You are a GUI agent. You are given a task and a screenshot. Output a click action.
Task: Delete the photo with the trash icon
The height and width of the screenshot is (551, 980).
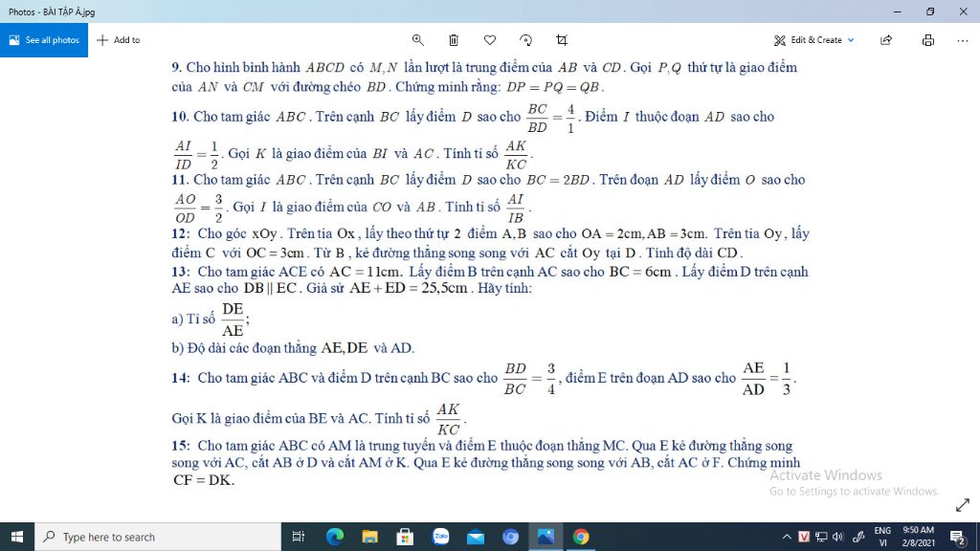point(454,40)
